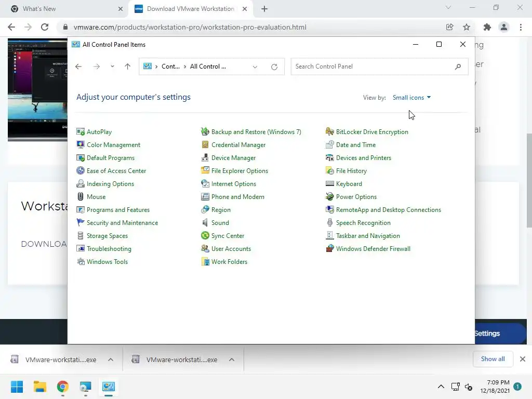Select the Download VMware Workstation tab

click(190, 9)
